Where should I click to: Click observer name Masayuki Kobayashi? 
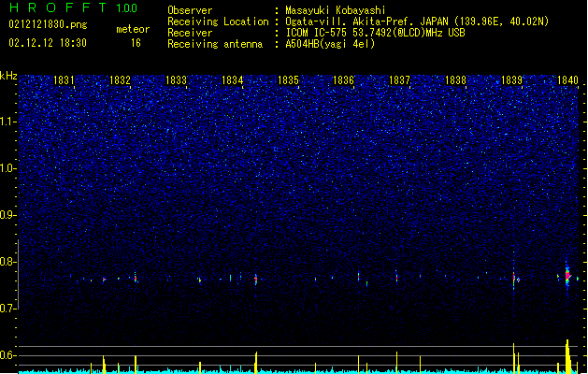336,10
